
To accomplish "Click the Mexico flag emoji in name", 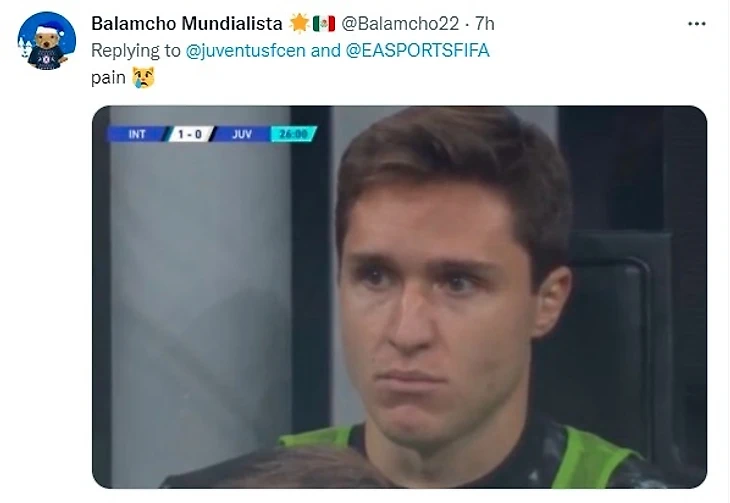I will (324, 23).
